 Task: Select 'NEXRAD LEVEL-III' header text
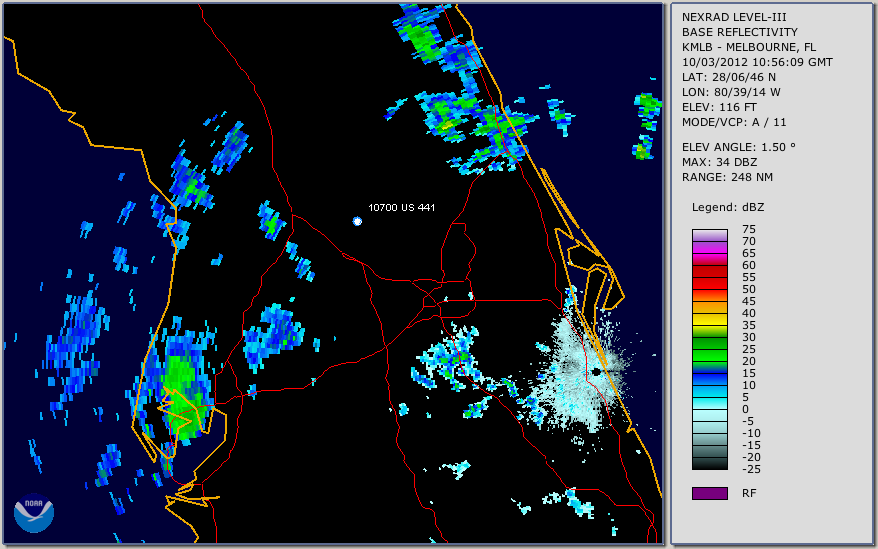734,17
